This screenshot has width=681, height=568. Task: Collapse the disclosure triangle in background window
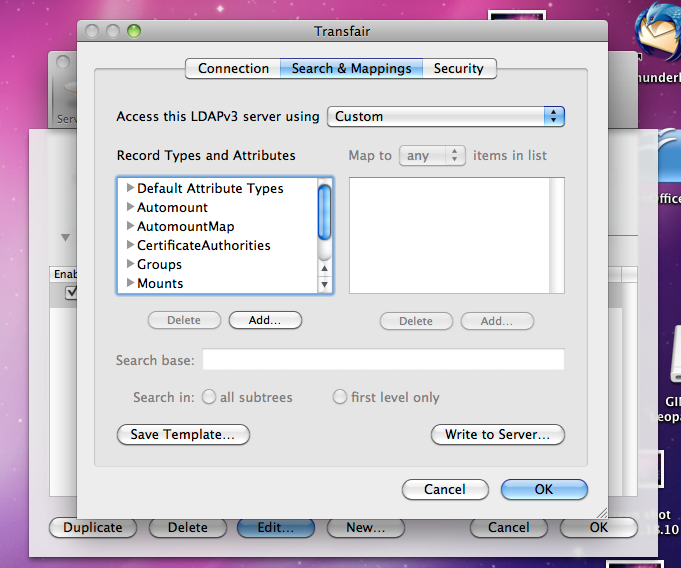click(65, 238)
